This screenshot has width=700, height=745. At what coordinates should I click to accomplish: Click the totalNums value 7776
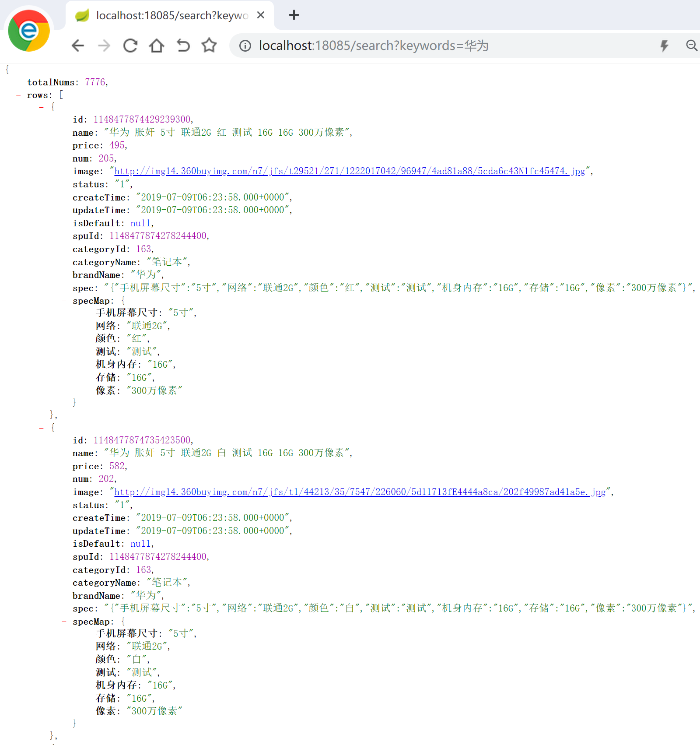point(95,82)
